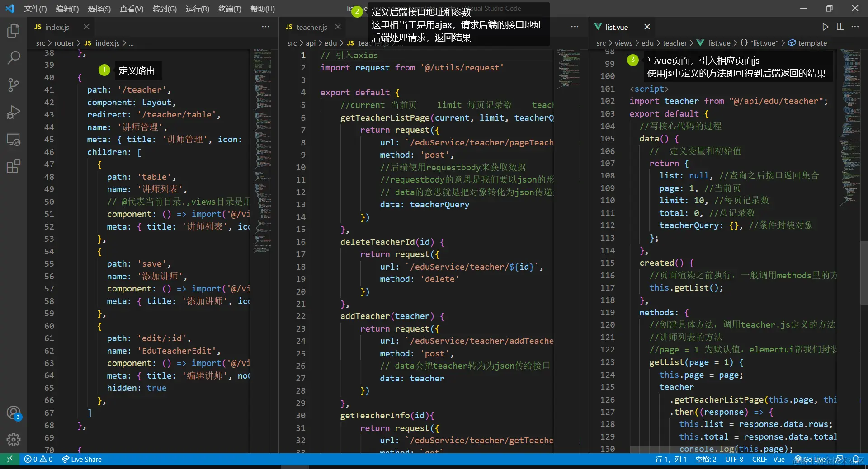The image size is (868, 469).
Task: Open the 终端(T) menu
Action: coord(230,9)
